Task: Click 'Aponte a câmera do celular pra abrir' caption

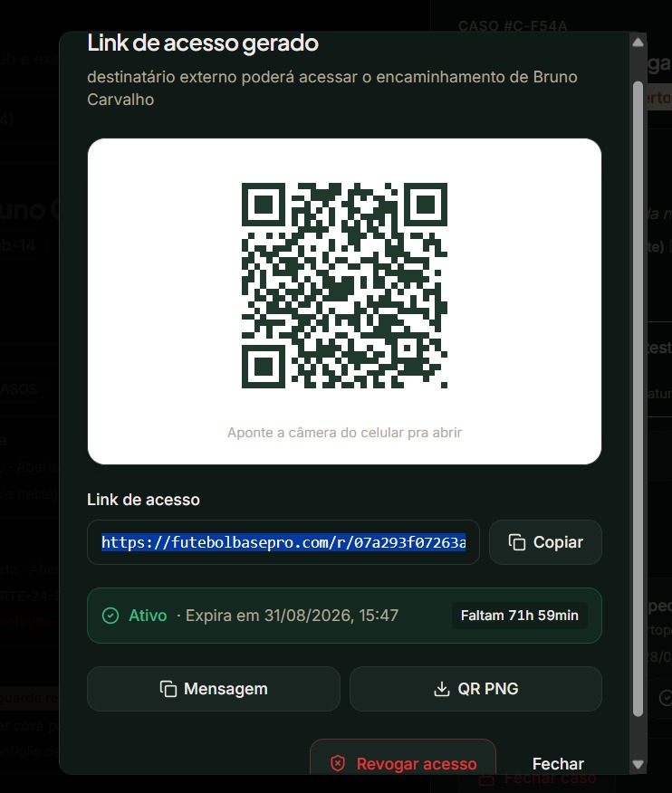Action: [x=344, y=433]
